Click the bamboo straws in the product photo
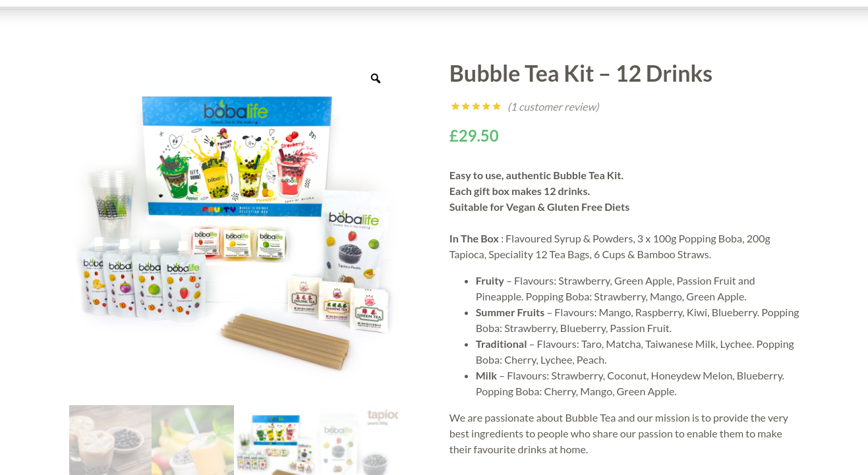The height and width of the screenshot is (475, 868). coord(286,340)
